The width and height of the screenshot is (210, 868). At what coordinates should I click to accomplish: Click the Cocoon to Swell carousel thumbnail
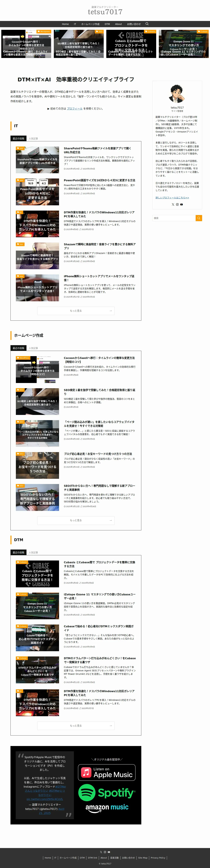click(x=26, y=44)
